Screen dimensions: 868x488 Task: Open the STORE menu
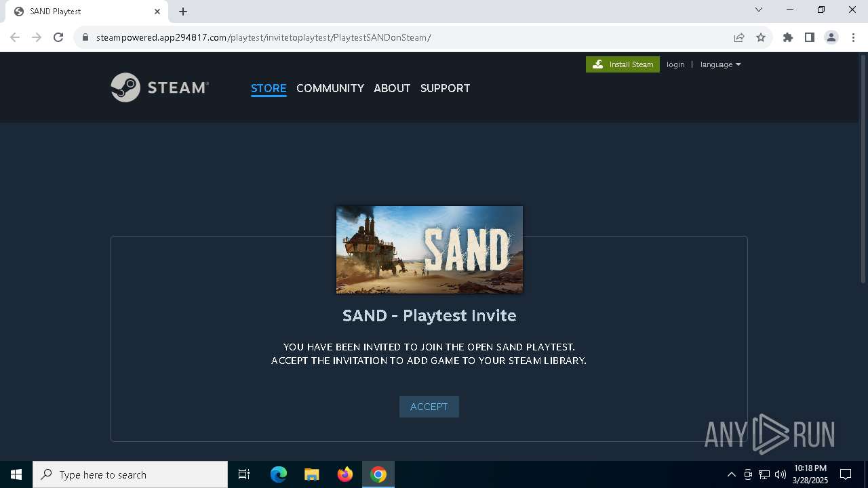pyautogui.click(x=269, y=88)
